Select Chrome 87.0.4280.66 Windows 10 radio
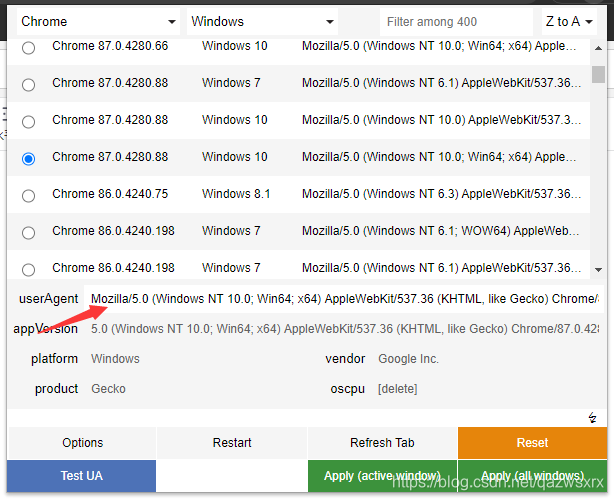 pyautogui.click(x=28, y=48)
